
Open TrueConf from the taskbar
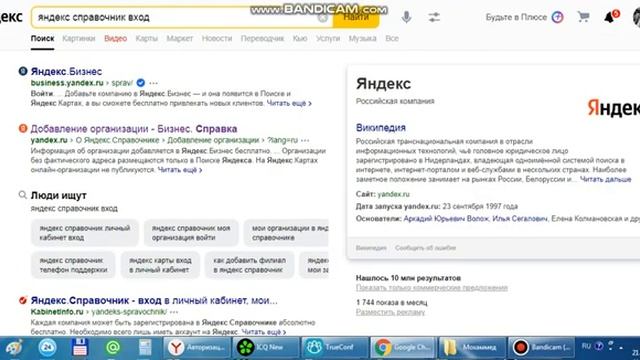335,347
